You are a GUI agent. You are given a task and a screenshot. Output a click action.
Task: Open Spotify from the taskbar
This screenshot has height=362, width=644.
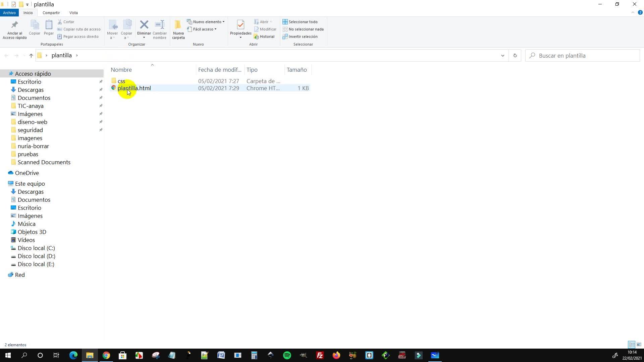(x=287, y=355)
